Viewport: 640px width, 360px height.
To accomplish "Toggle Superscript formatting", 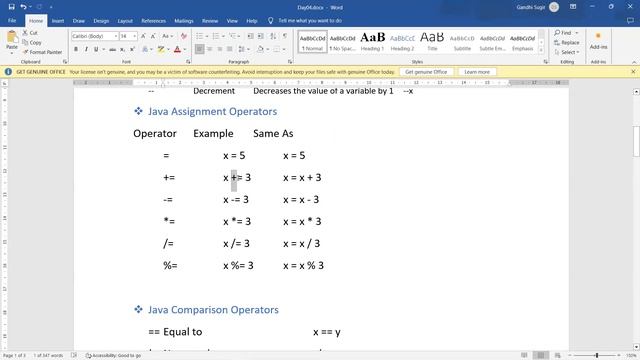I will tap(132, 49).
